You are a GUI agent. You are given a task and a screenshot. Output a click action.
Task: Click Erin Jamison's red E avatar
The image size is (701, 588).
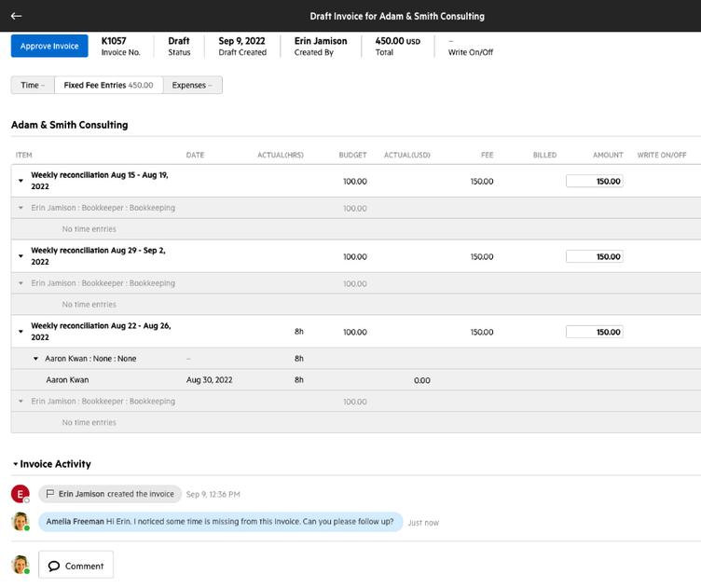[21, 494]
